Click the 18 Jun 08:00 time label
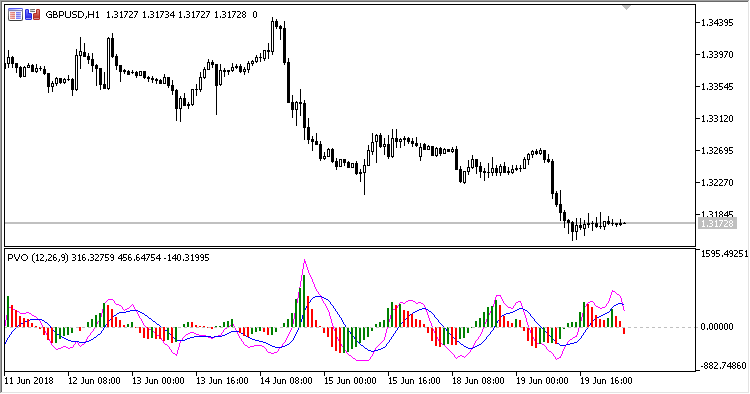The image size is (750, 394). [478, 381]
